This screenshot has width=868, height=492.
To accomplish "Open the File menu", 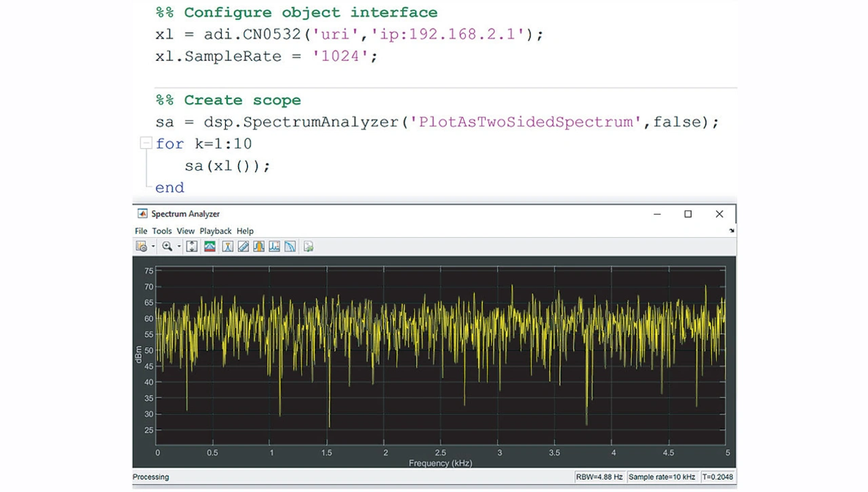I will pos(140,231).
